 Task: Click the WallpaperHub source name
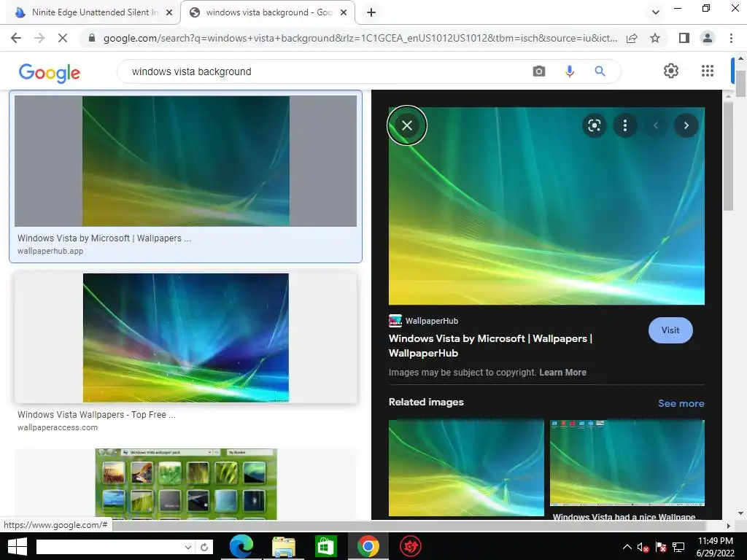432,321
